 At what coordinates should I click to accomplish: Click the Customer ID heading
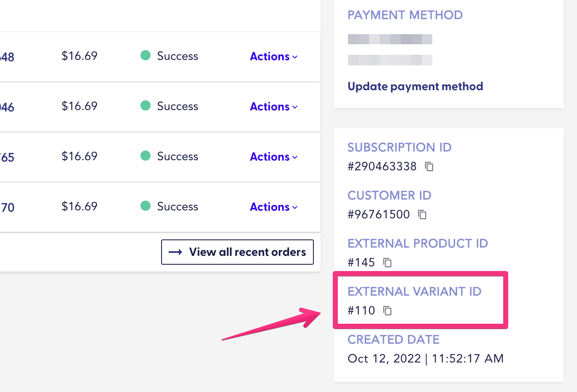tap(389, 195)
